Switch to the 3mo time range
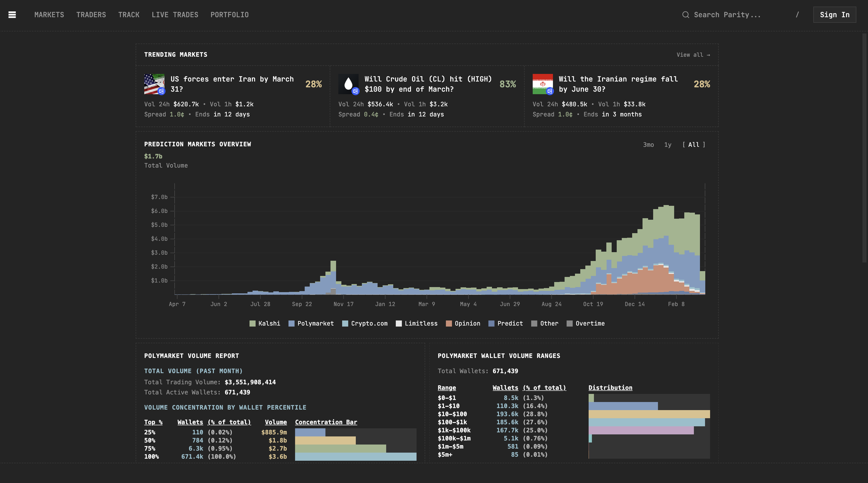The width and height of the screenshot is (868, 483). [x=648, y=144]
